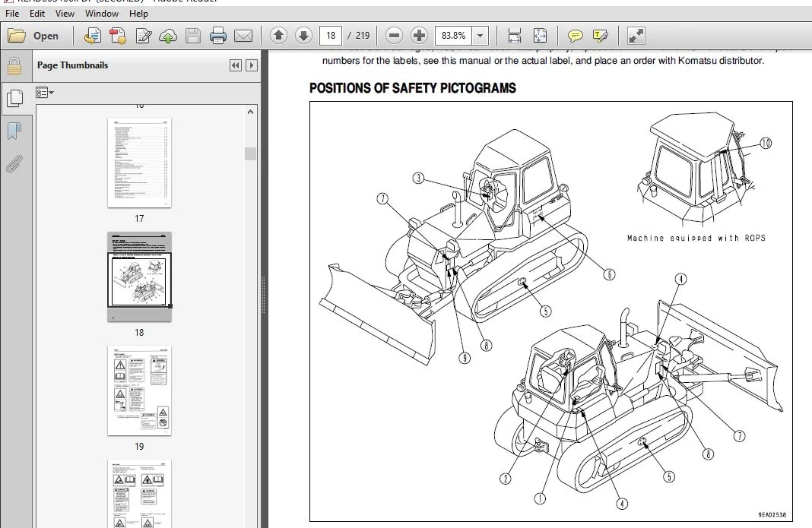Click the zoom percentage field 83.8%
The height and width of the screenshot is (528, 812).
coord(454,35)
